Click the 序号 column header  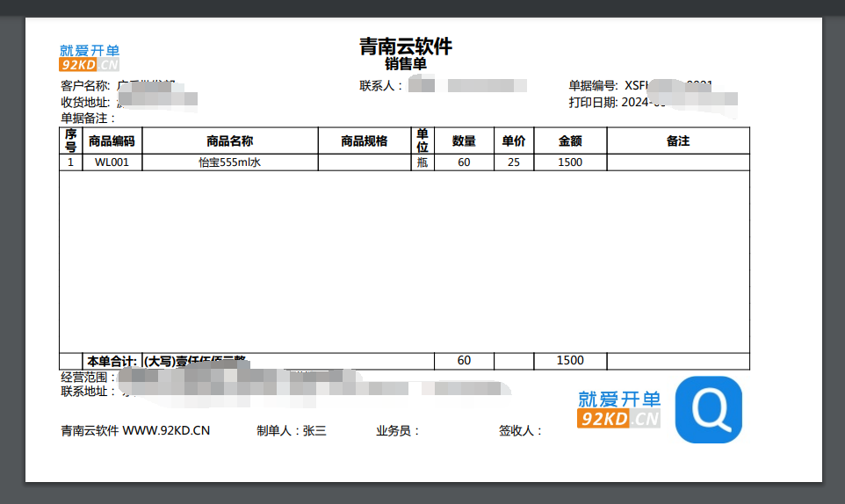click(x=70, y=140)
